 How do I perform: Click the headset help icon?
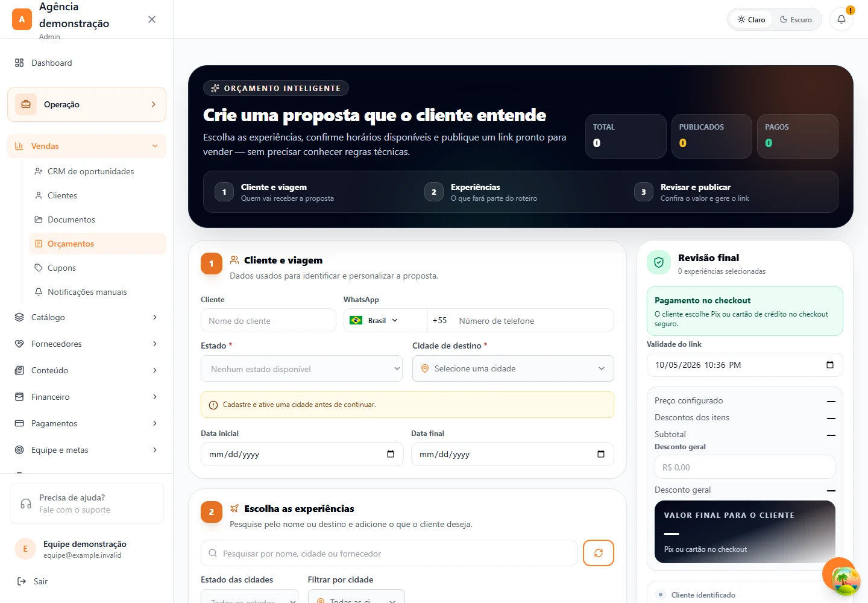coord(26,504)
